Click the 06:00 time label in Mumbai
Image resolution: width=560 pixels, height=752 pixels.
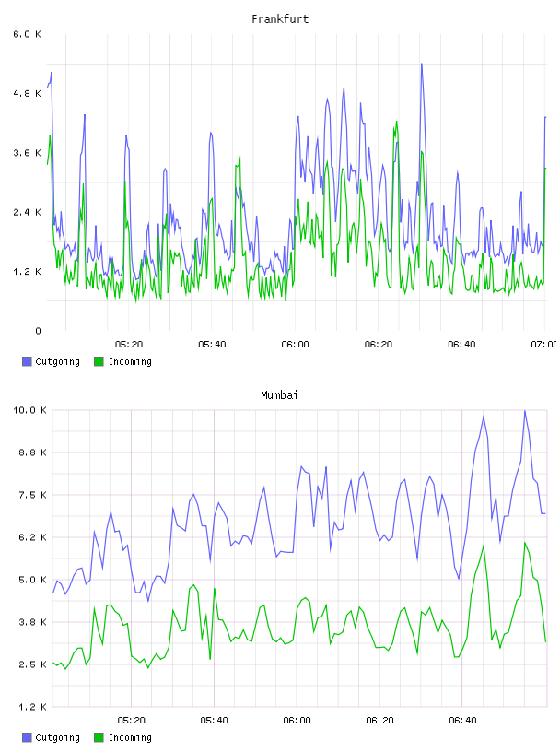click(x=297, y=721)
